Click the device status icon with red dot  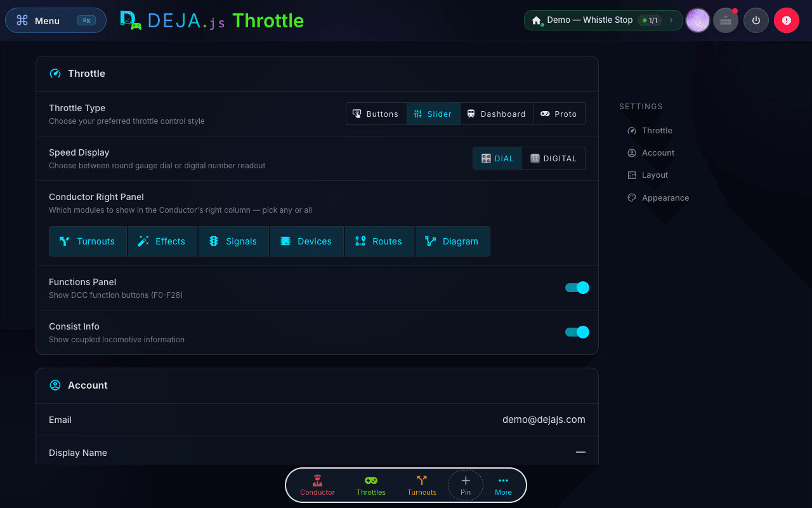point(726,20)
